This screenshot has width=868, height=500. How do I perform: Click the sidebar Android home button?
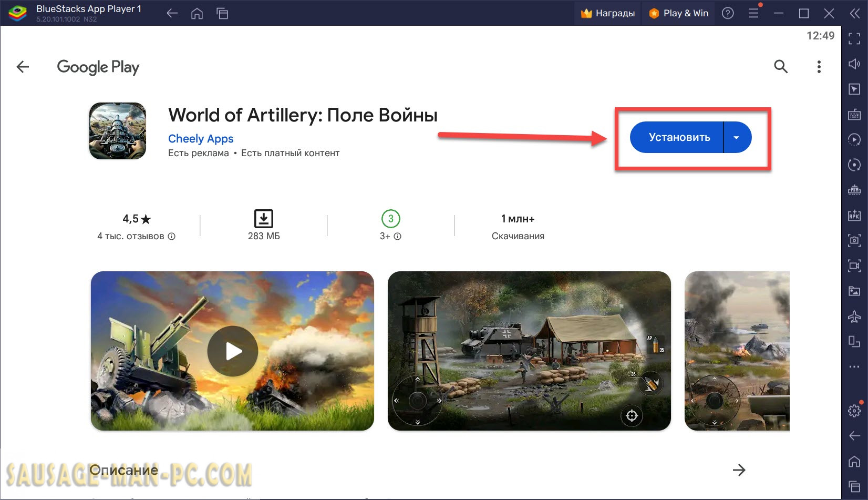(x=854, y=461)
